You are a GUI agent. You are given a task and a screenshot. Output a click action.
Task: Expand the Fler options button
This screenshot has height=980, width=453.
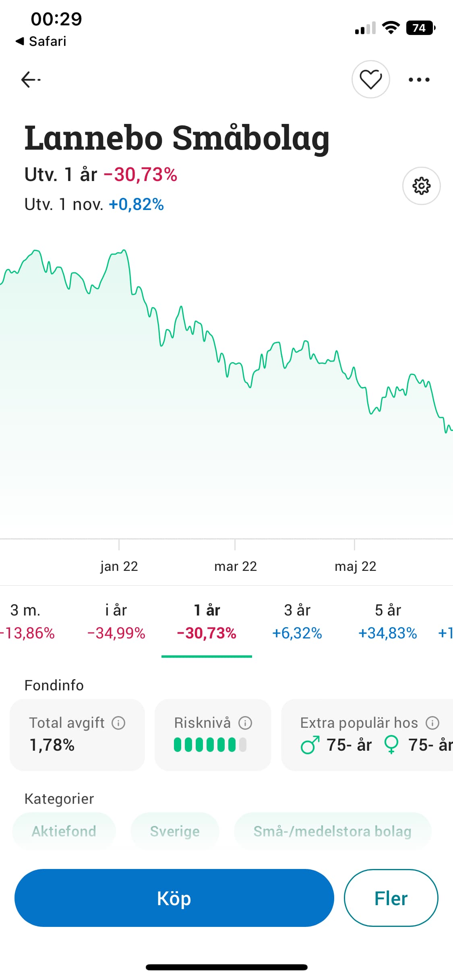tap(391, 898)
